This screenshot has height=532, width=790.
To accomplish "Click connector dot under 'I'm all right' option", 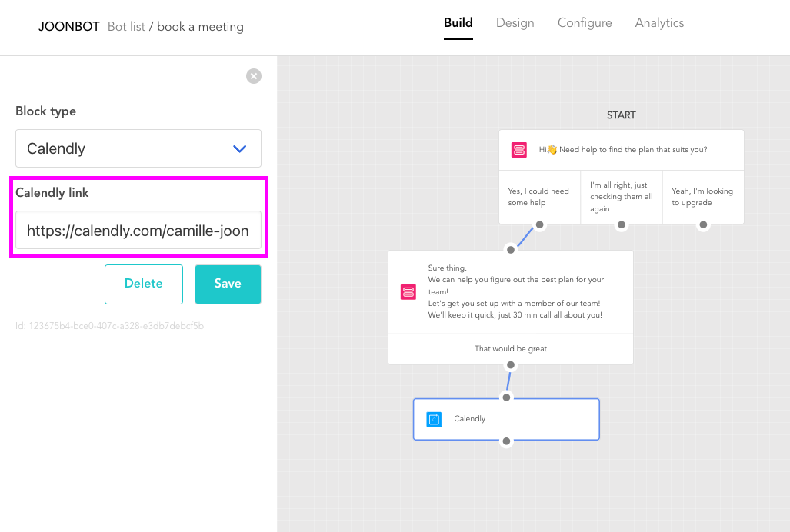I will pos(622,224).
